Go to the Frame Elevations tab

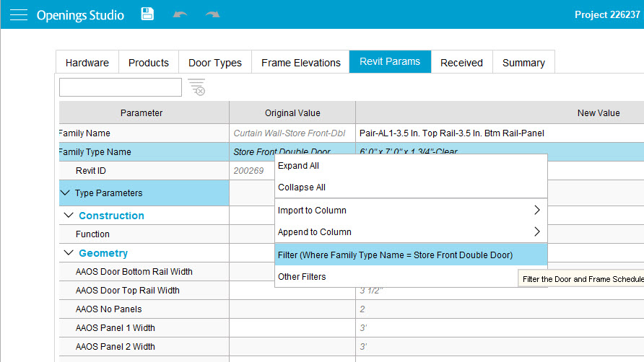click(x=300, y=63)
